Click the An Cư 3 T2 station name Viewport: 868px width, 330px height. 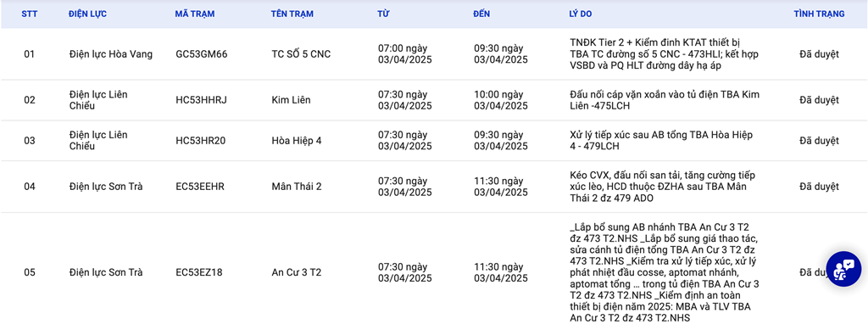pos(296,272)
